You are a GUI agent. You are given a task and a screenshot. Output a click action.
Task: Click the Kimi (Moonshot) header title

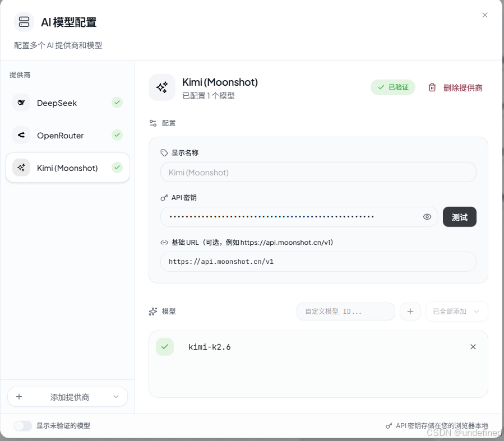click(220, 82)
